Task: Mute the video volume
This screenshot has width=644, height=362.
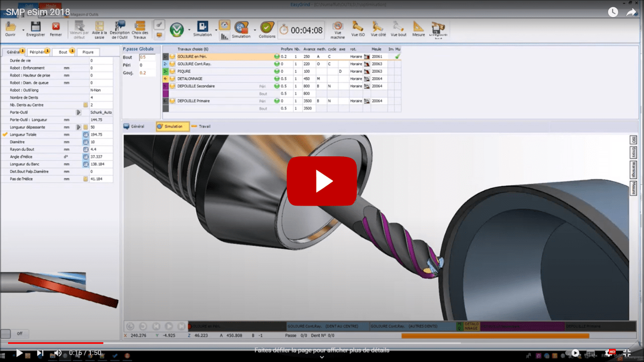Action: 58,353
